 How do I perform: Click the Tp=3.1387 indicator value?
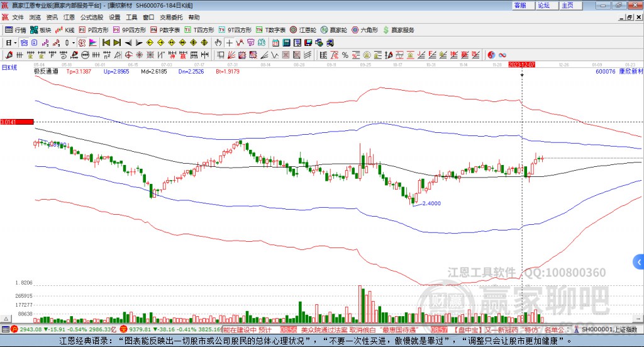(x=79, y=71)
